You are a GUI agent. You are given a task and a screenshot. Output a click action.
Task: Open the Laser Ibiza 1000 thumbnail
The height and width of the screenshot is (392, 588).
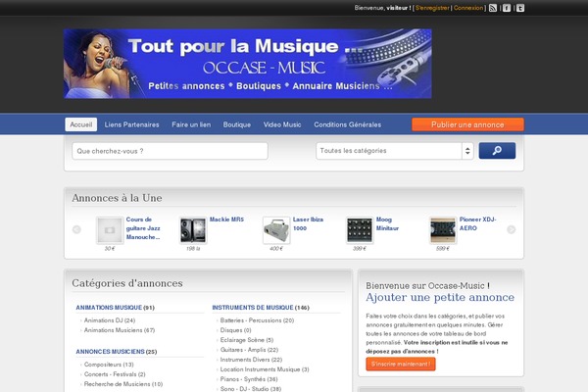(x=276, y=230)
